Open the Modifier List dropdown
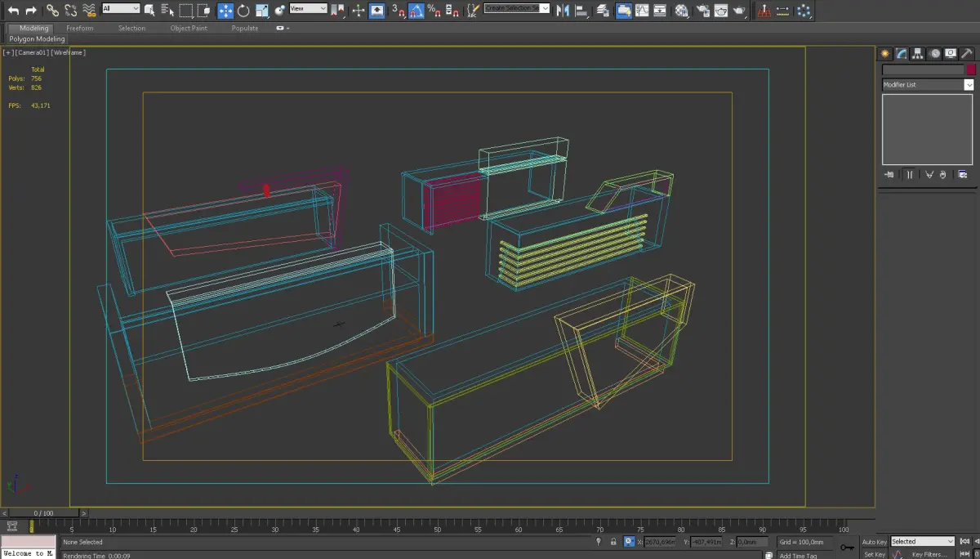The image size is (980, 559). (x=928, y=85)
